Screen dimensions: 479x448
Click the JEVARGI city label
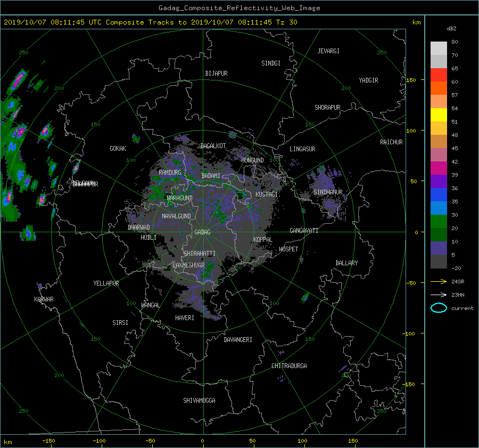coord(328,51)
